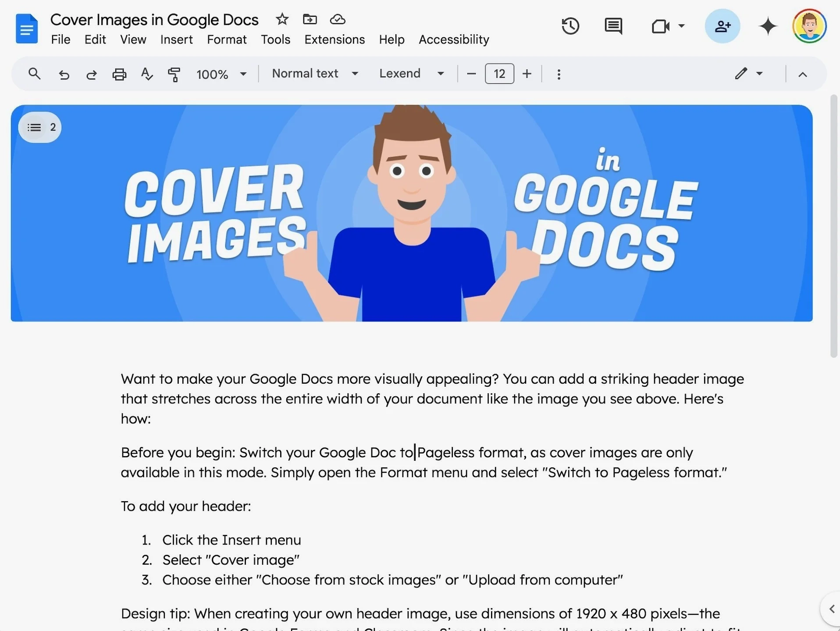
Task: Start a Meet call camera icon
Action: point(660,26)
